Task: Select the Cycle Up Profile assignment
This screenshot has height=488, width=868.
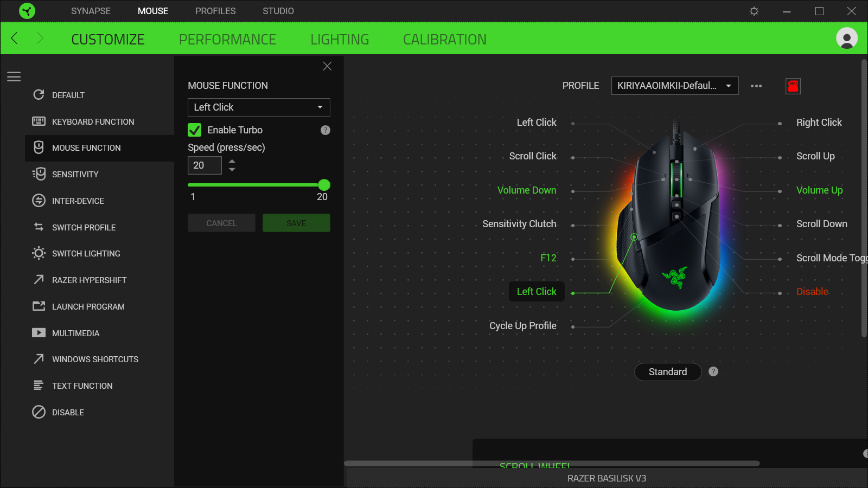Action: coord(523,326)
